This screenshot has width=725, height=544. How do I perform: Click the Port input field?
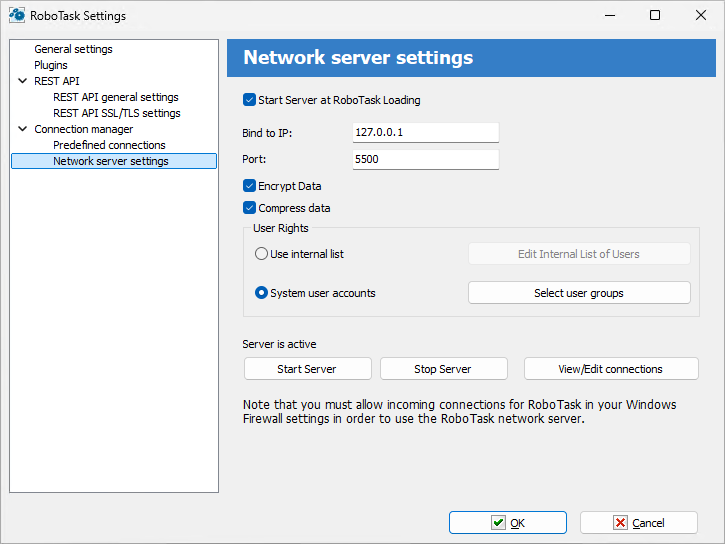pos(425,159)
